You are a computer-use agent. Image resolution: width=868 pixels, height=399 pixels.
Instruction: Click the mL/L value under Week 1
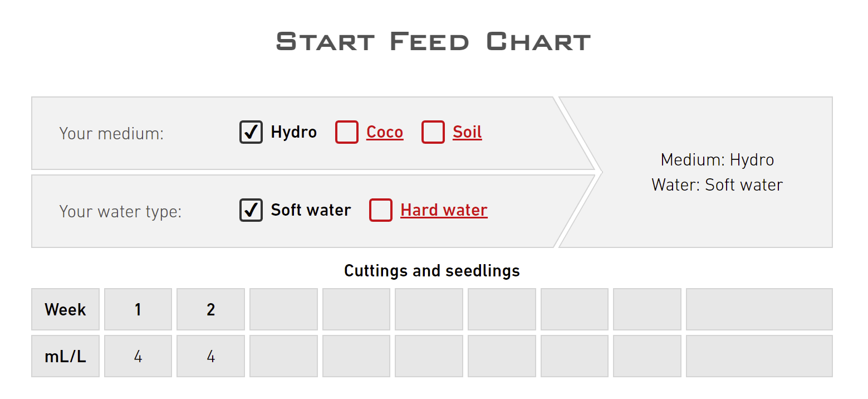pos(138,356)
